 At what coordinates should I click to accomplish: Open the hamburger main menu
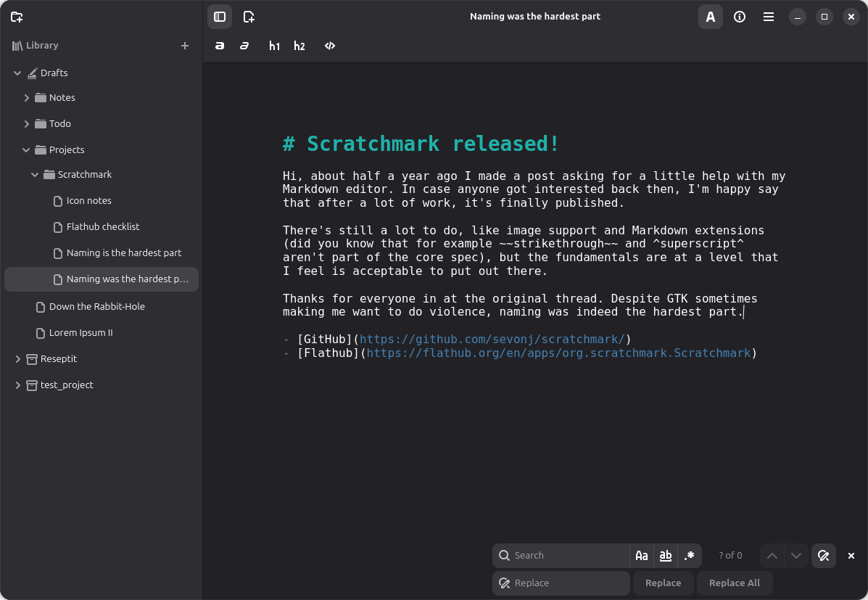(x=769, y=17)
